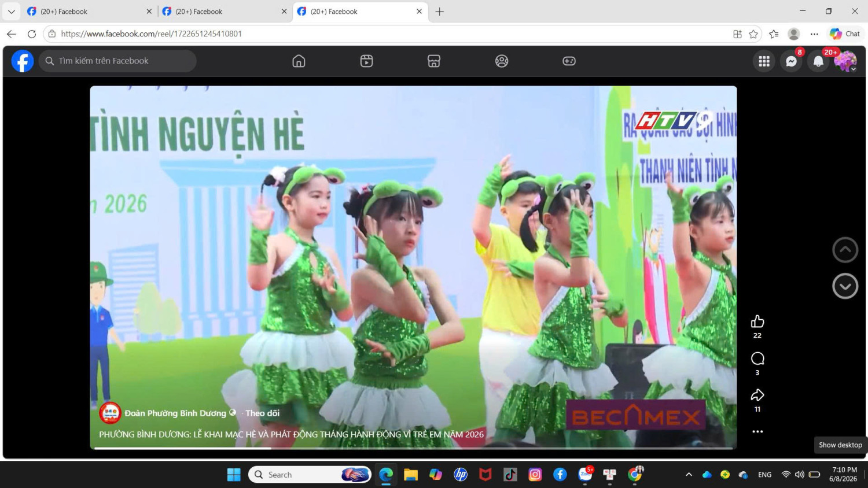Viewport: 868px width, 488px height.
Task: Open Zalo with 5+ notifications
Action: pyautogui.click(x=585, y=475)
